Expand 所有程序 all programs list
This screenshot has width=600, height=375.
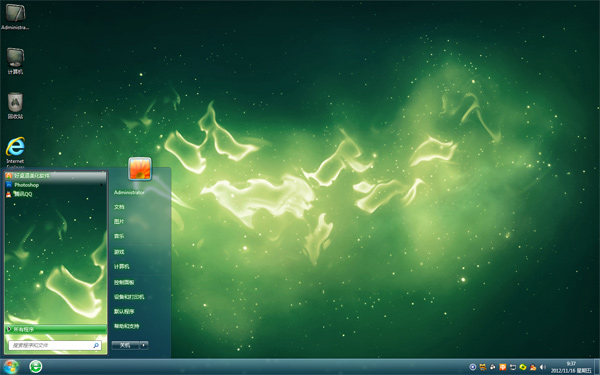(x=55, y=329)
